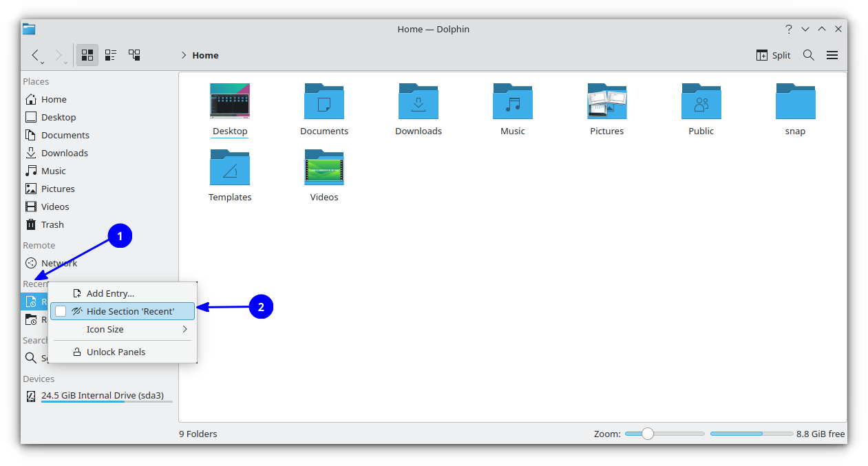Enable Split view
The image size is (868, 466).
pos(772,55)
